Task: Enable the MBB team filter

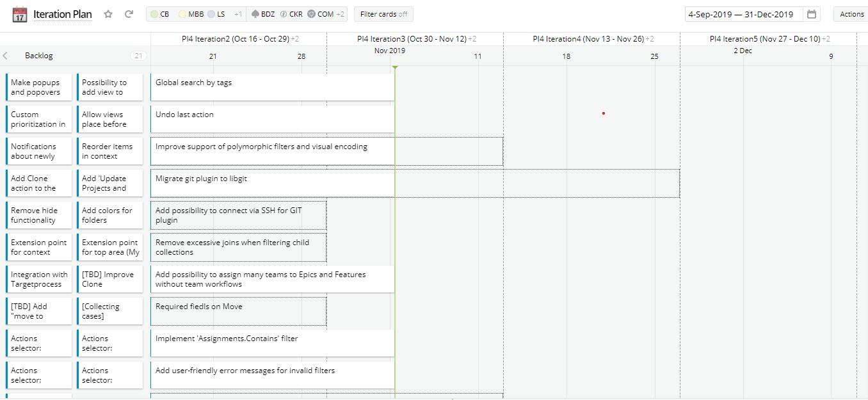Action: tap(188, 13)
